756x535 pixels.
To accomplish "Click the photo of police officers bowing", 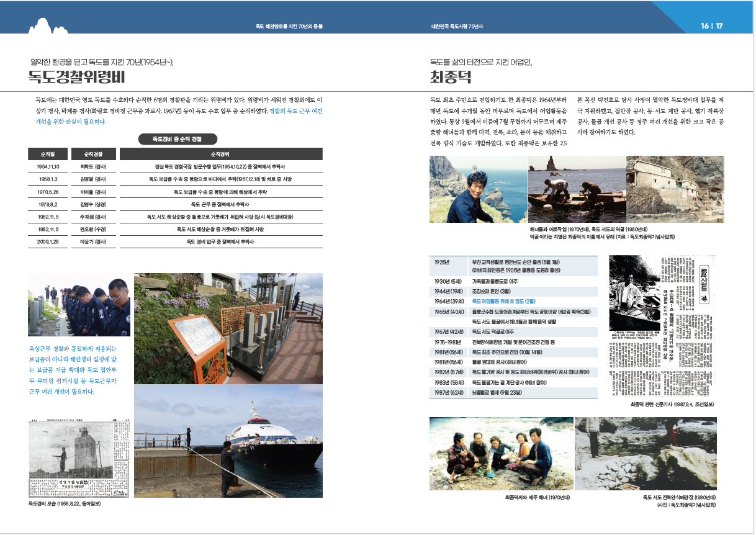I will point(79,304).
